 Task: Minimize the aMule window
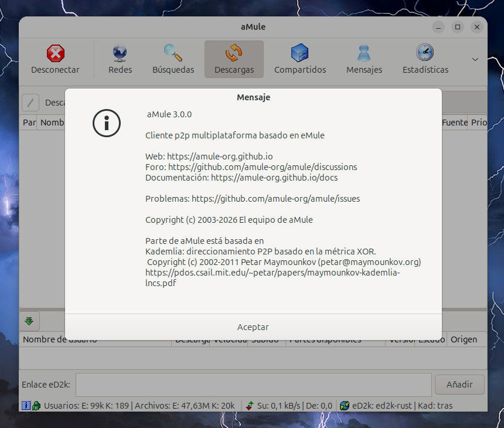(438, 27)
